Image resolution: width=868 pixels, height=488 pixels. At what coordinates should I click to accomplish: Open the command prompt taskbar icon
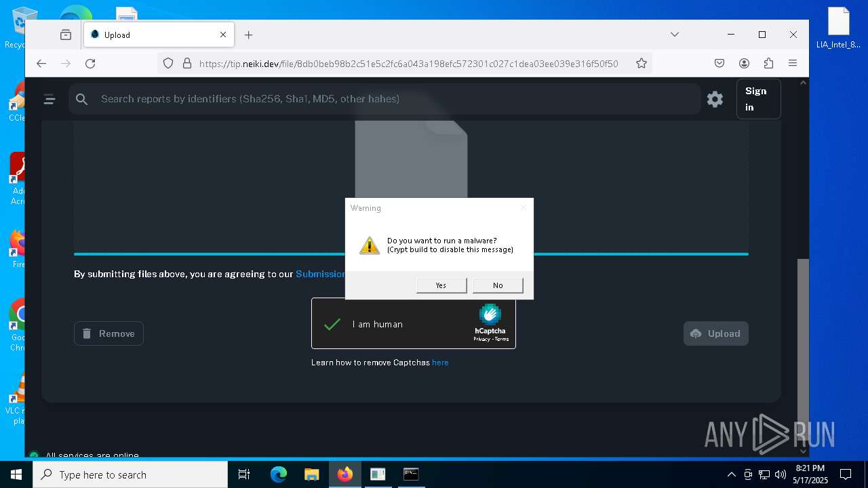[x=411, y=474]
